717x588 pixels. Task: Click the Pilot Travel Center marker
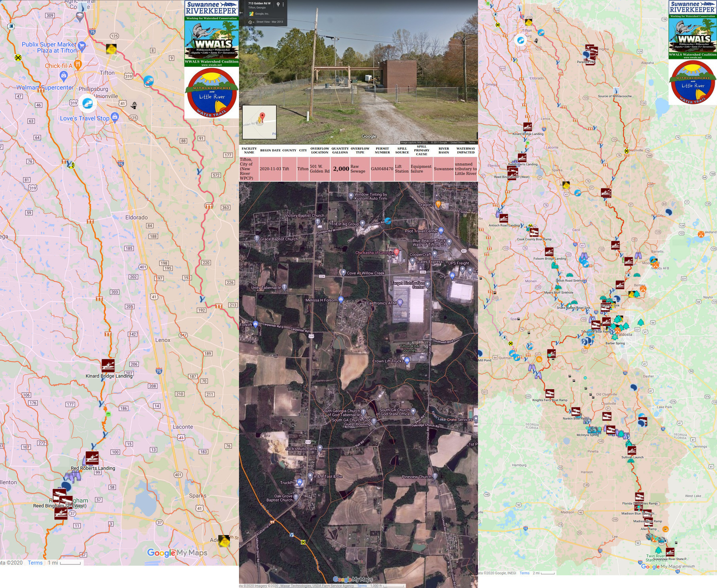tap(441, 231)
